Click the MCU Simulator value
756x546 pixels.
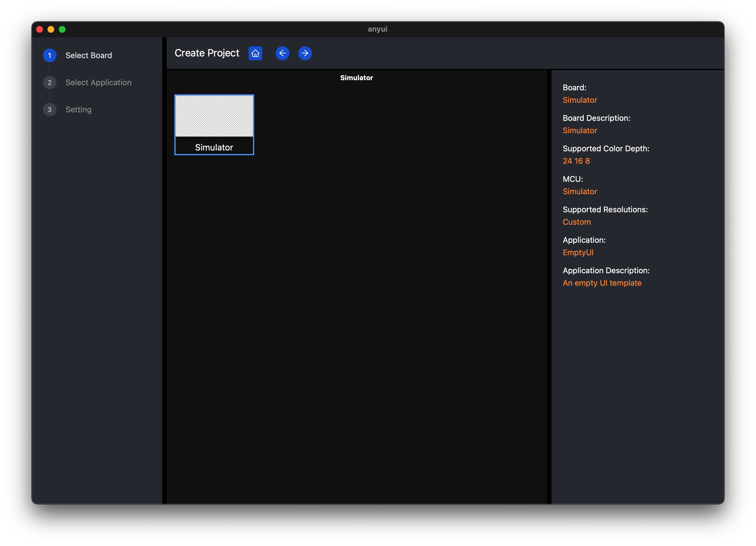pyautogui.click(x=580, y=191)
